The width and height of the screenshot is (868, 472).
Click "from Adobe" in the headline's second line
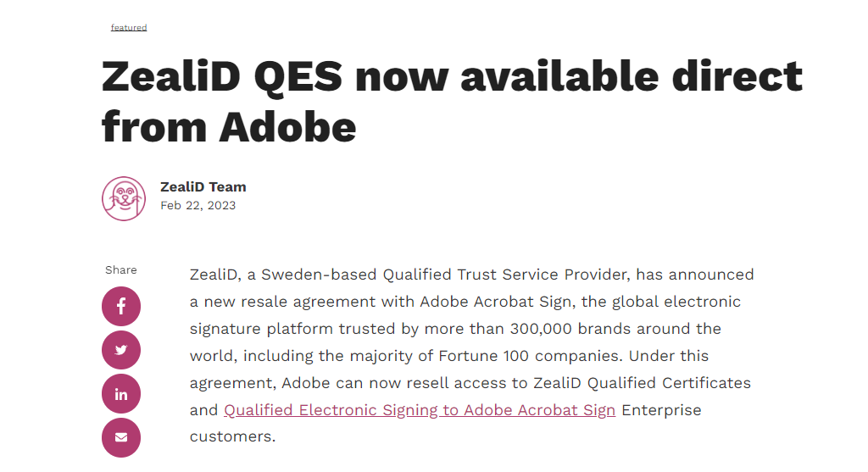229,127
